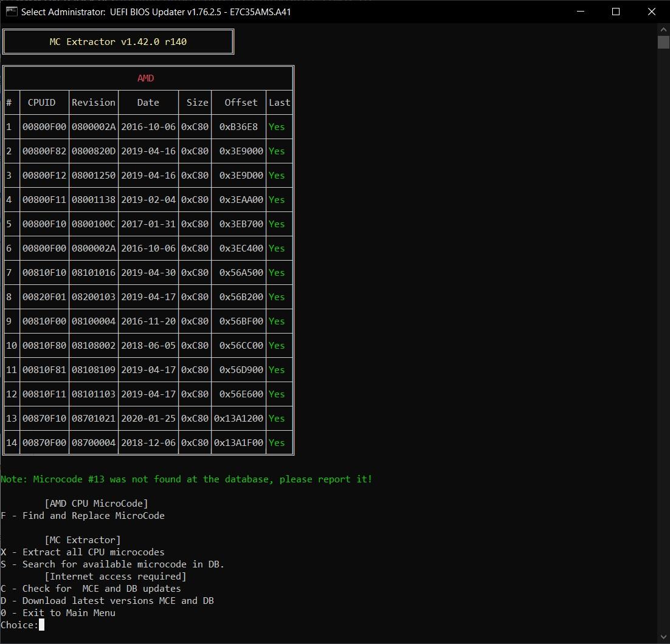Select CPUID 00800F12 cell

point(44,176)
